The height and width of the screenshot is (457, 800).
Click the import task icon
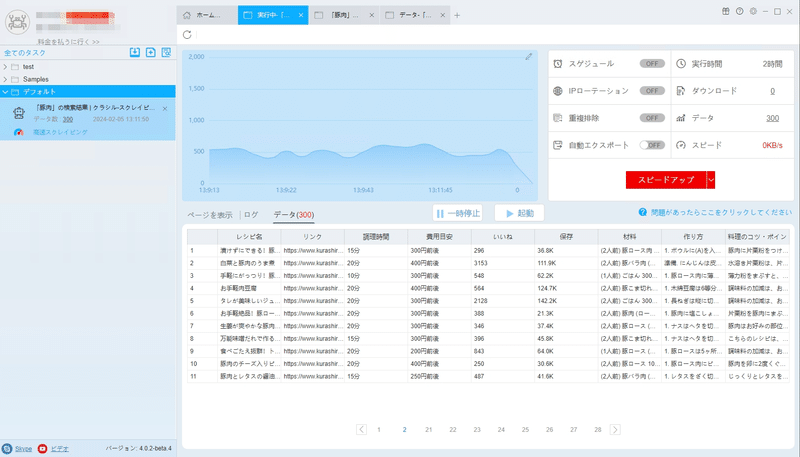135,53
